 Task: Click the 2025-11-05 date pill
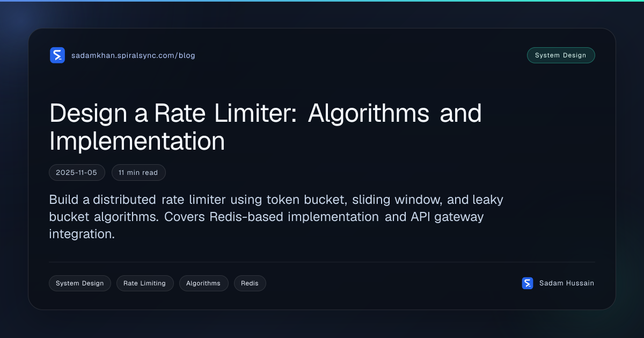click(x=77, y=173)
